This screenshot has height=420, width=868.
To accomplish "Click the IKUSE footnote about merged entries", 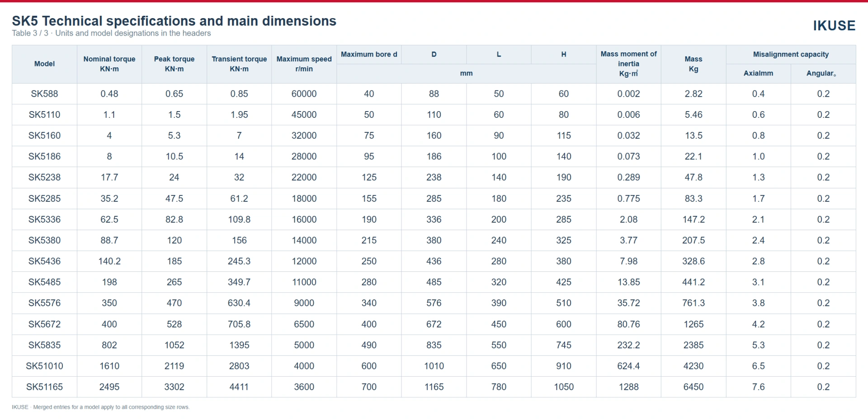I will click(101, 407).
